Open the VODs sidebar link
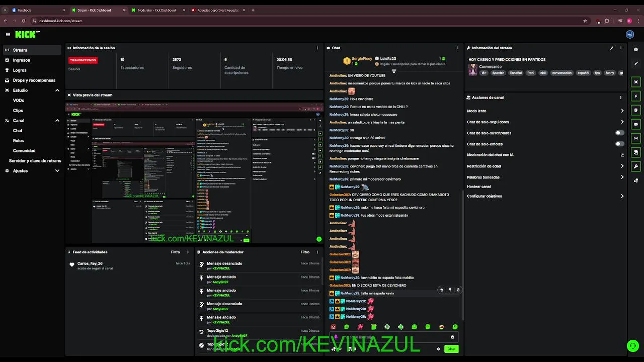The image size is (644, 362). tap(19, 101)
